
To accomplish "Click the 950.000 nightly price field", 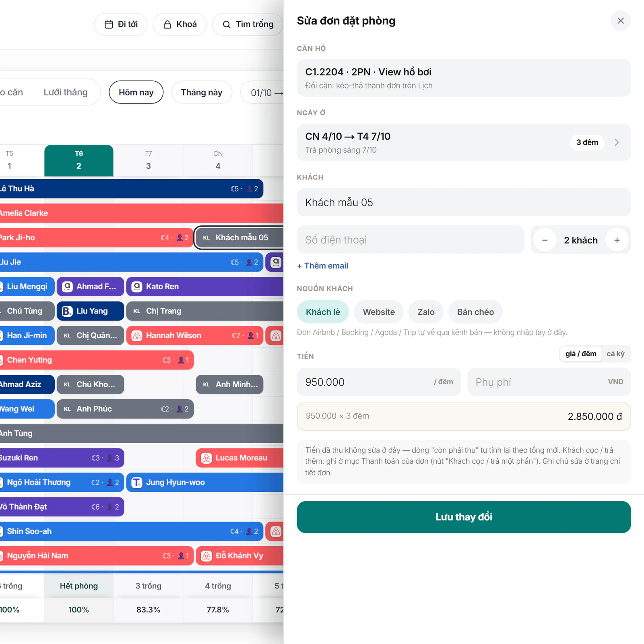I will pos(379,382).
